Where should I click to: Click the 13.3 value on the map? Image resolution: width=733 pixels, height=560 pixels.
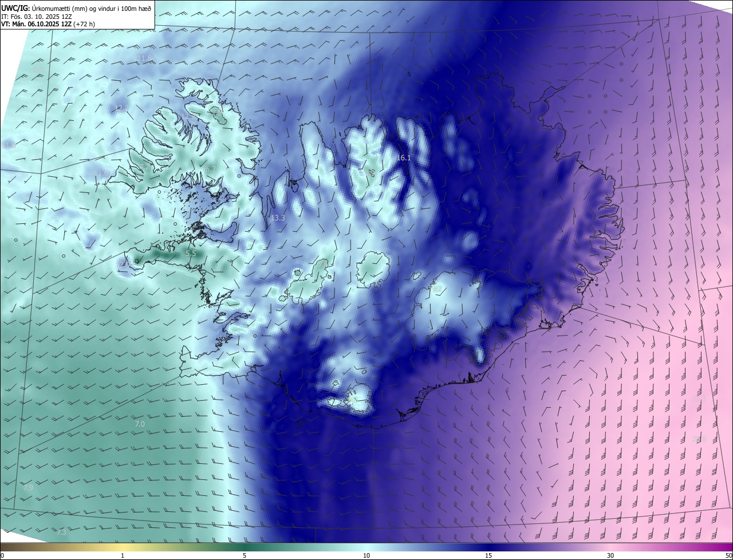[x=278, y=218]
